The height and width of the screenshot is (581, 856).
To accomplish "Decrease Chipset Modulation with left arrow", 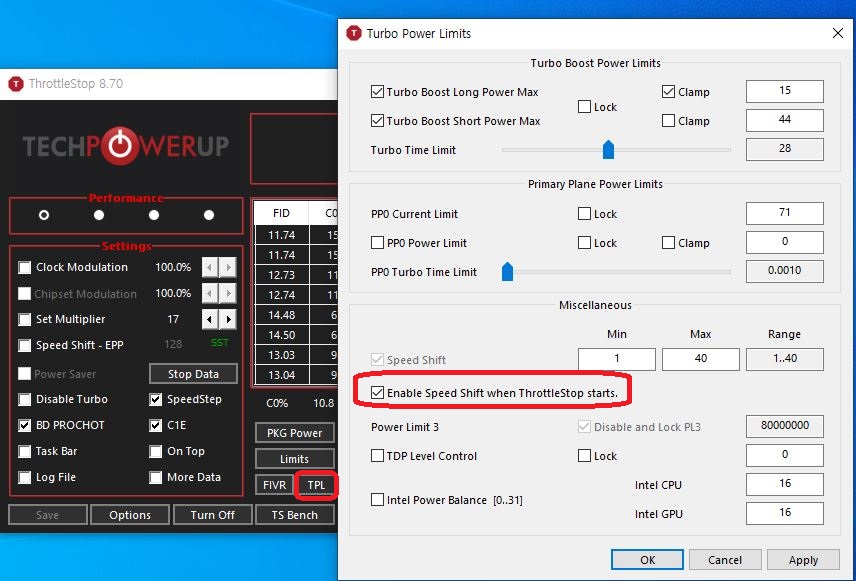I will 210,293.
